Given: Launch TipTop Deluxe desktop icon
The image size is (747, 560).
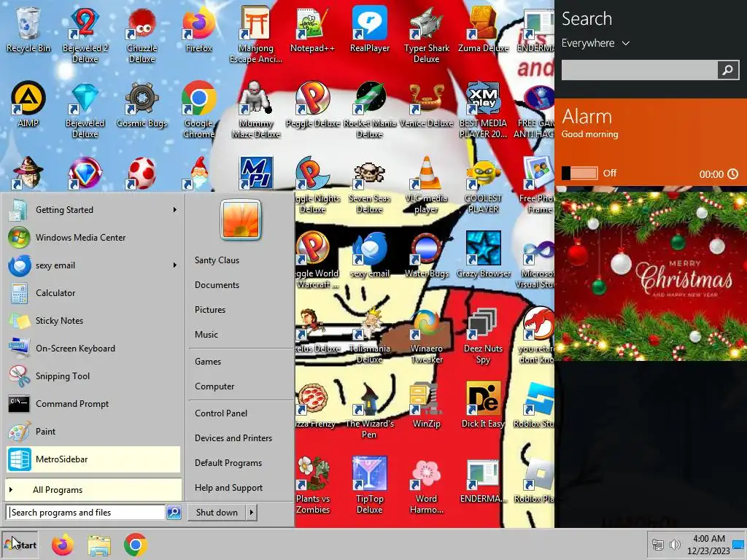Looking at the screenshot, I should pyautogui.click(x=370, y=486).
